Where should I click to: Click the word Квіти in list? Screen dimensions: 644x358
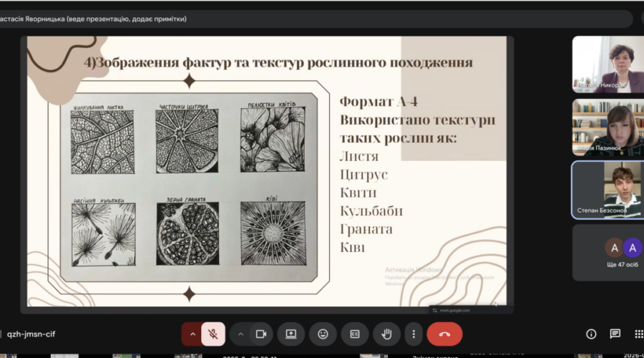click(x=358, y=193)
